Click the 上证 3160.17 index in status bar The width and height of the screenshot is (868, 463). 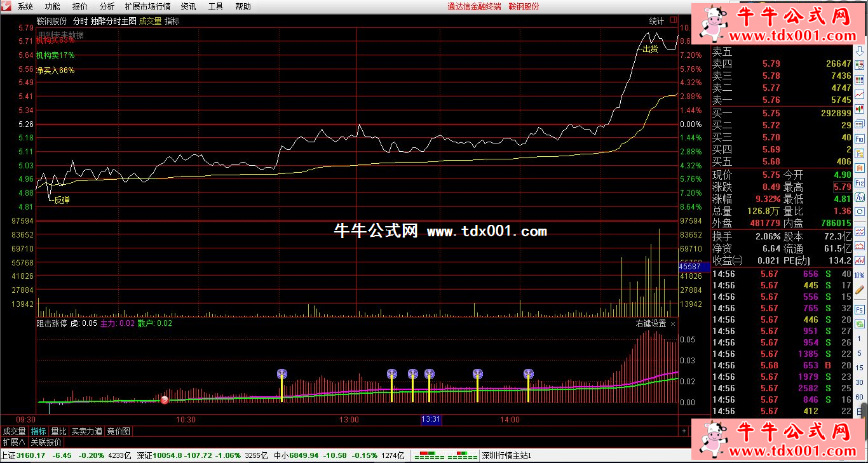tap(23, 455)
